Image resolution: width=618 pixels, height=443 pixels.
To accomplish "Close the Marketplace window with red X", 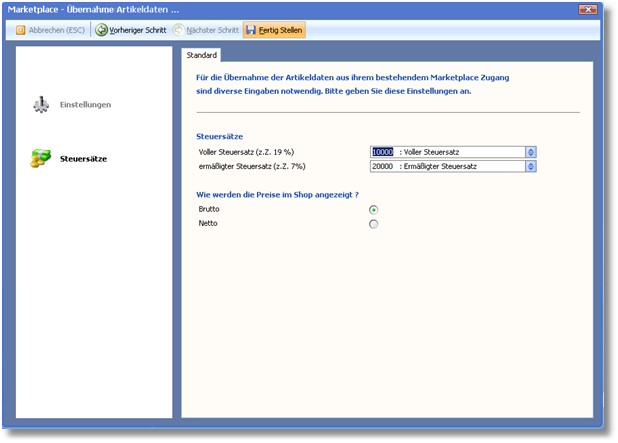I will point(590,9).
